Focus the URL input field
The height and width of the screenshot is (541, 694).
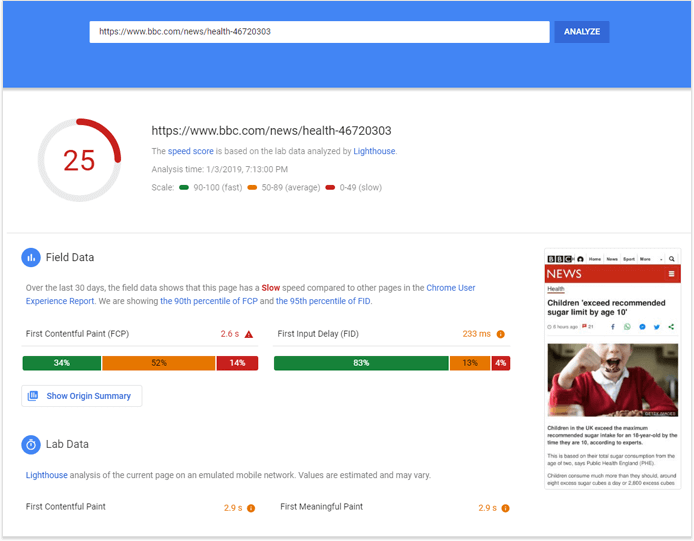click(319, 32)
